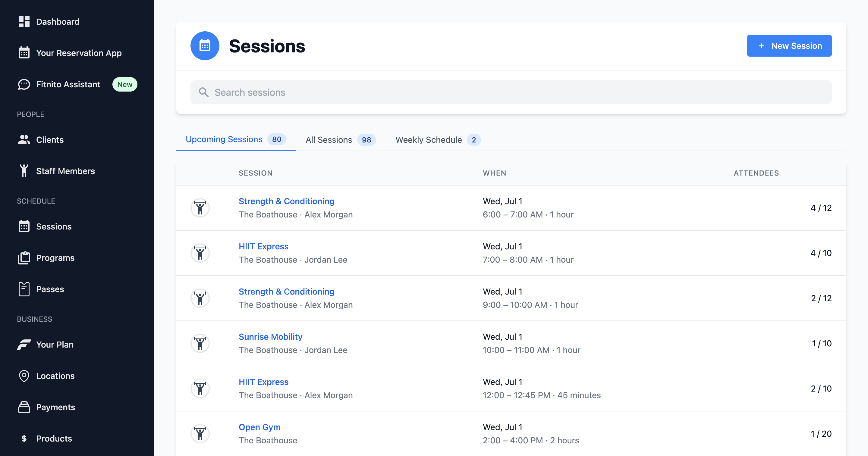Screen dimensions: 868x456
Task: Focus the Search sessions field
Action: click(511, 92)
